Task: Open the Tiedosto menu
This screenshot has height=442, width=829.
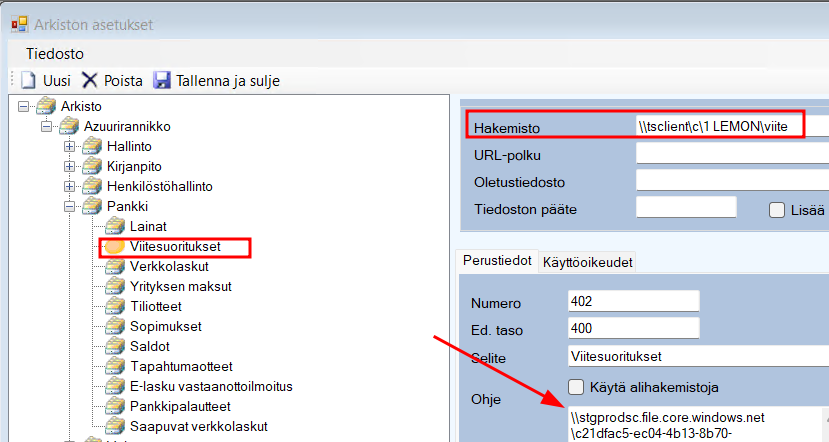Action: click(x=54, y=53)
